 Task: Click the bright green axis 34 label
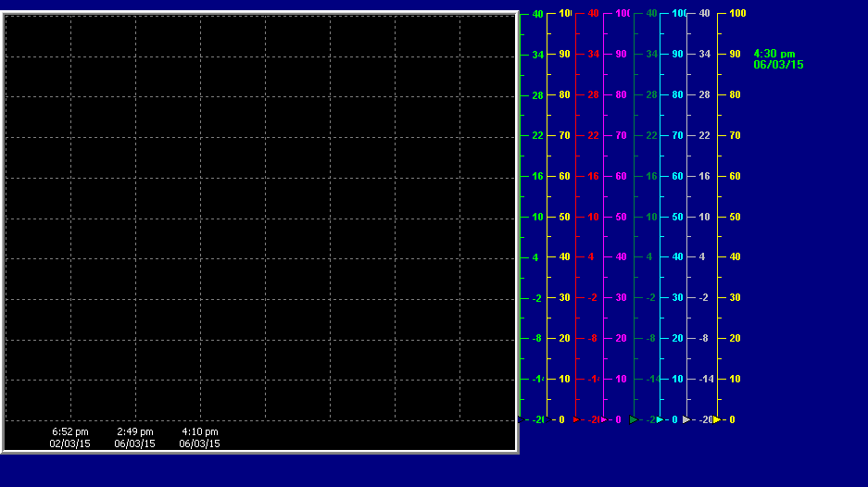point(537,55)
